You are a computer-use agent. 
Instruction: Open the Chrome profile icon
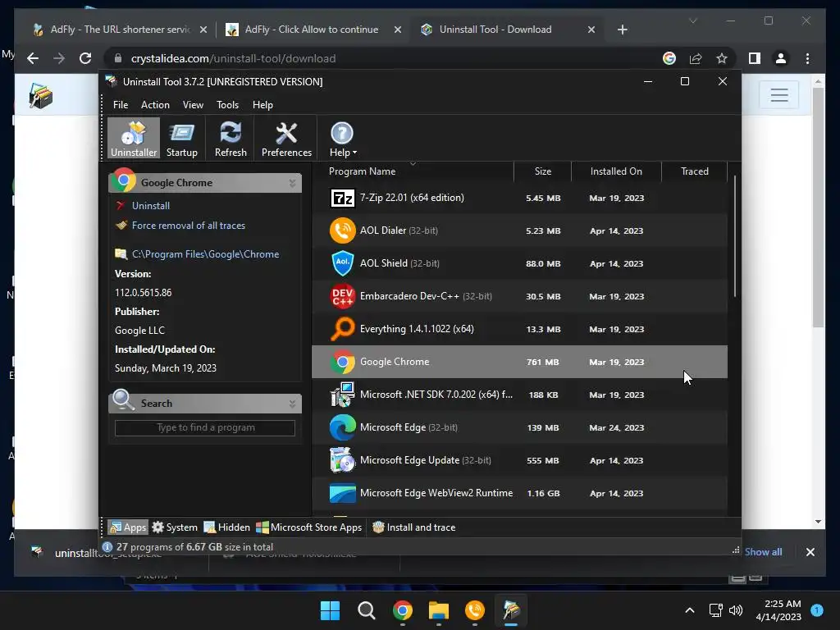pyautogui.click(x=781, y=58)
